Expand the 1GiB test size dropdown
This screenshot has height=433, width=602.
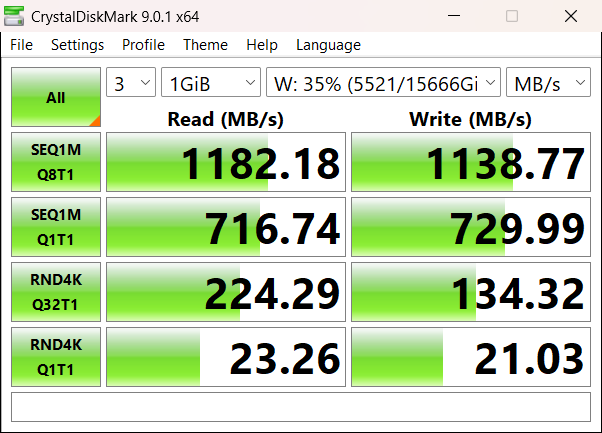coord(210,83)
